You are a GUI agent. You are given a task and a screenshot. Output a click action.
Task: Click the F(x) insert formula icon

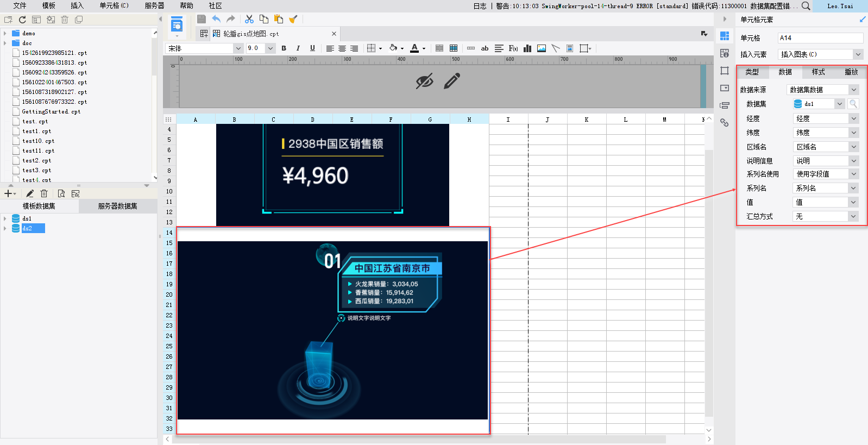[x=513, y=48]
